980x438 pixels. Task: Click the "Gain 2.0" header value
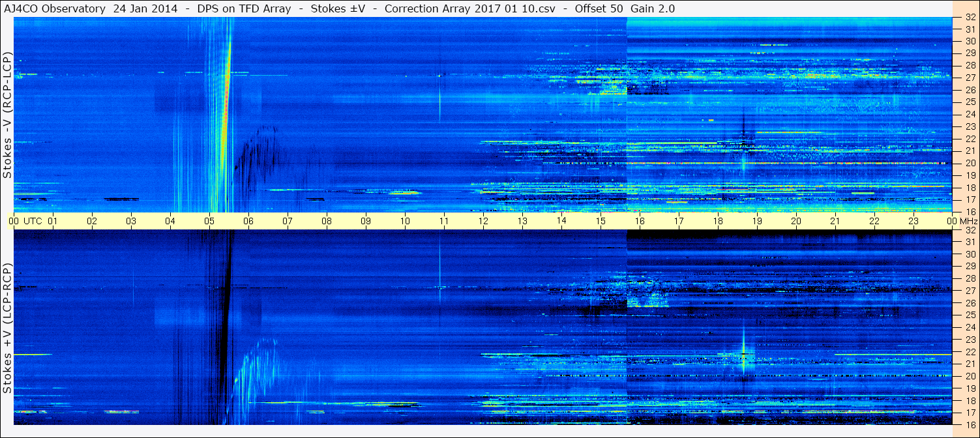click(x=653, y=8)
